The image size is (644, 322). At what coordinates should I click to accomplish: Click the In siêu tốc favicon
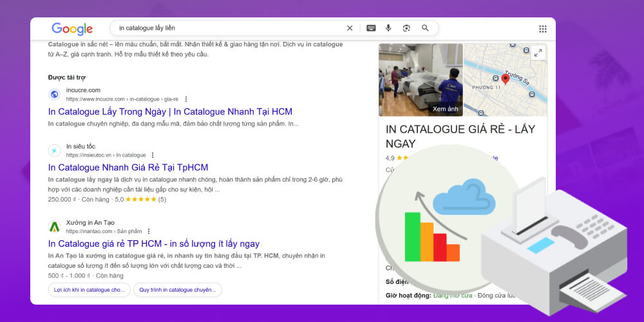55,151
